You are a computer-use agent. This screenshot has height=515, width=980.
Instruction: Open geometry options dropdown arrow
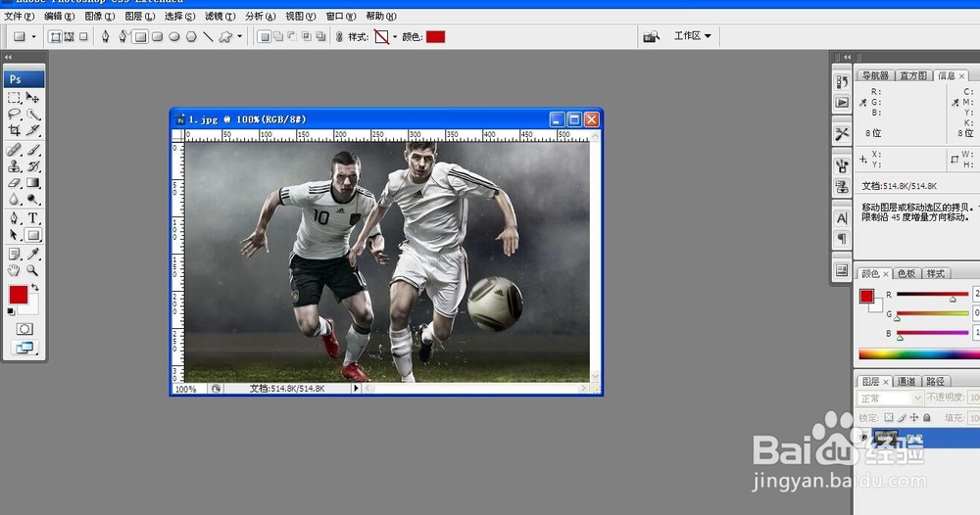click(239, 37)
